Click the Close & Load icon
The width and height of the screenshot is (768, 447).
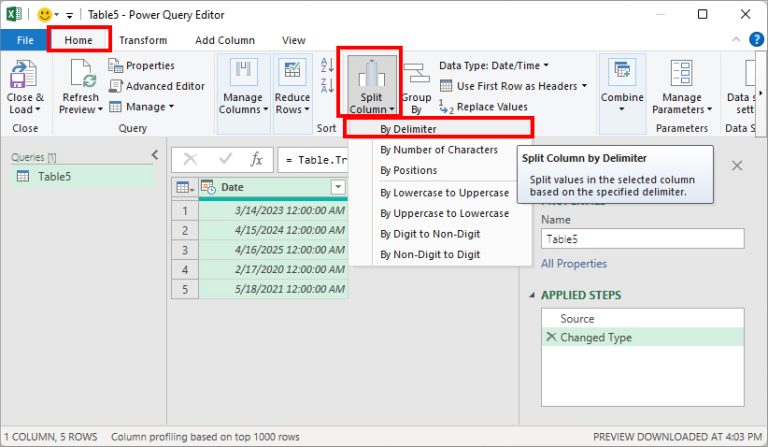24,76
